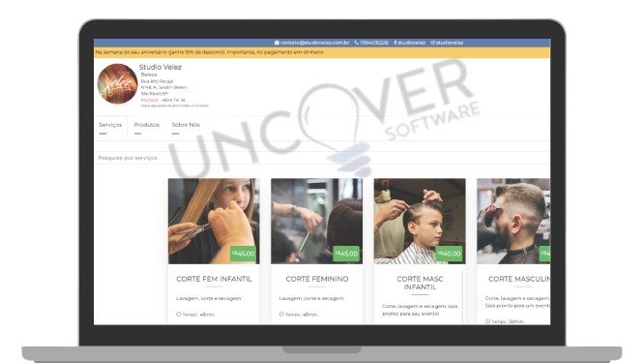The width and height of the screenshot is (644, 363).
Task: Click clock icon on Corte Masculino card
Action: click(x=487, y=321)
